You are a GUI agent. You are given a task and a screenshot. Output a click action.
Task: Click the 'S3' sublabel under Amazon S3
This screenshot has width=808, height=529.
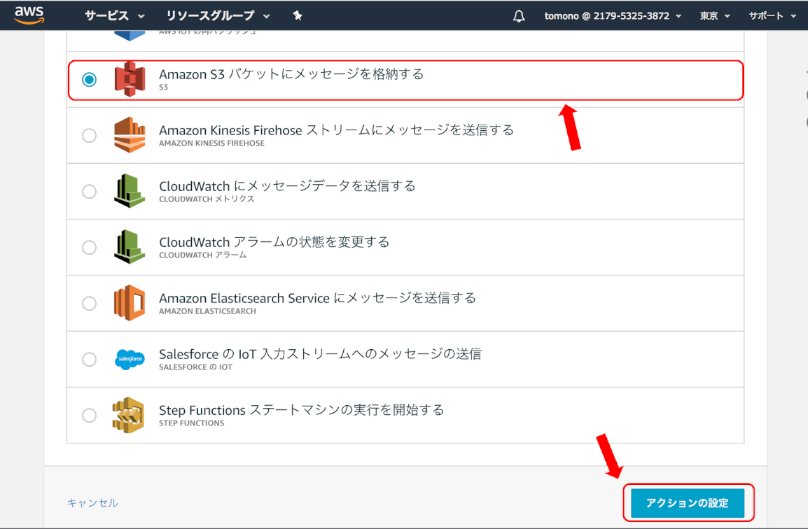point(163,87)
